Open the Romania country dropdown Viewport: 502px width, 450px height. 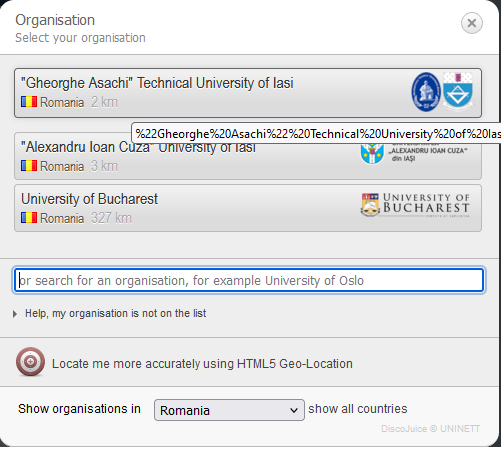point(229,410)
